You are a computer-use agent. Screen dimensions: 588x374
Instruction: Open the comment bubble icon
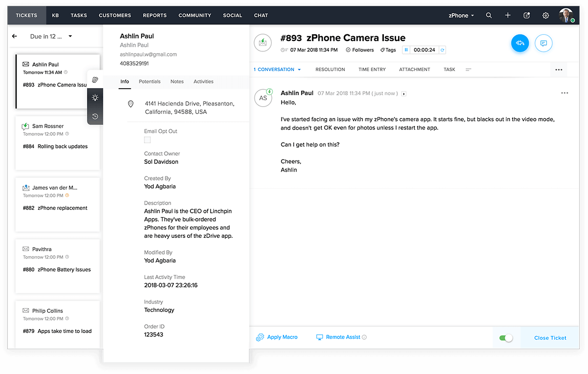(x=544, y=43)
